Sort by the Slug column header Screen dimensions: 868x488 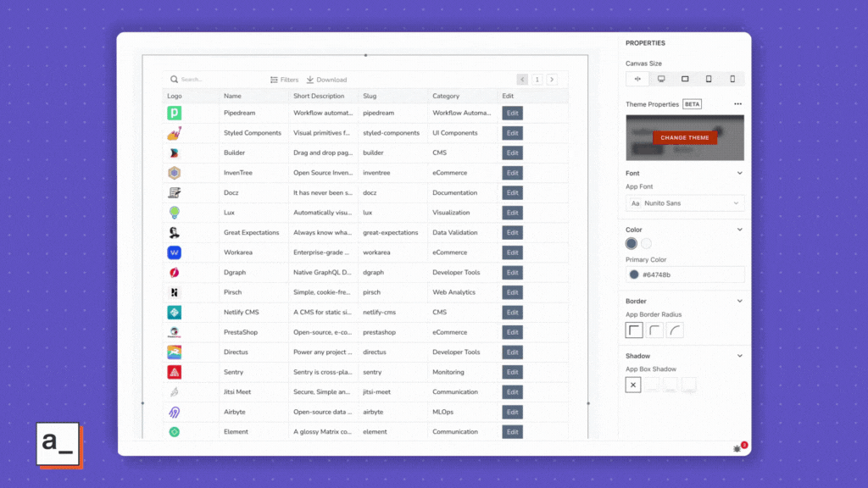tap(392, 97)
